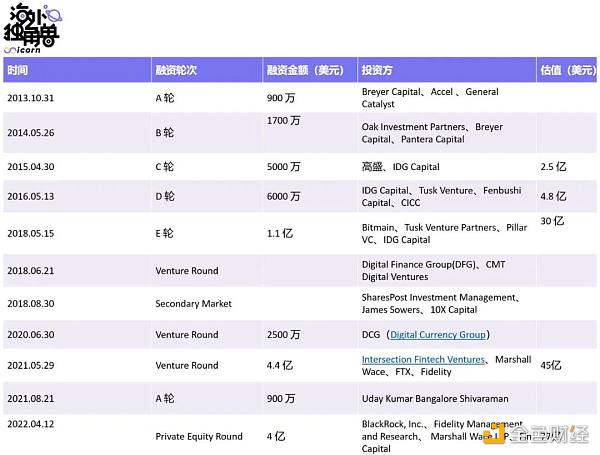Click the date 2015.04.30

[x=31, y=167]
